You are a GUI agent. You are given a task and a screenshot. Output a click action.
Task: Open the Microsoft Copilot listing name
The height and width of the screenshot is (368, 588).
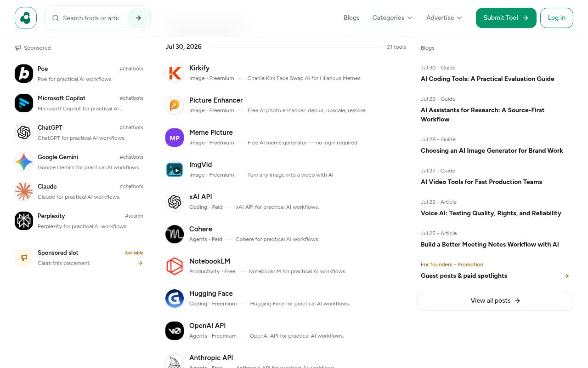point(62,98)
